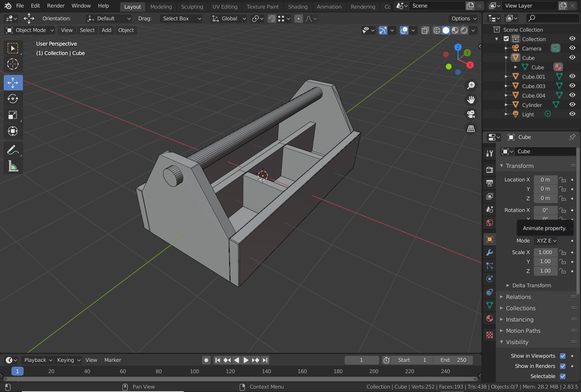The width and height of the screenshot is (581, 392).
Task: Click Scale X value field
Action: pos(545,252)
